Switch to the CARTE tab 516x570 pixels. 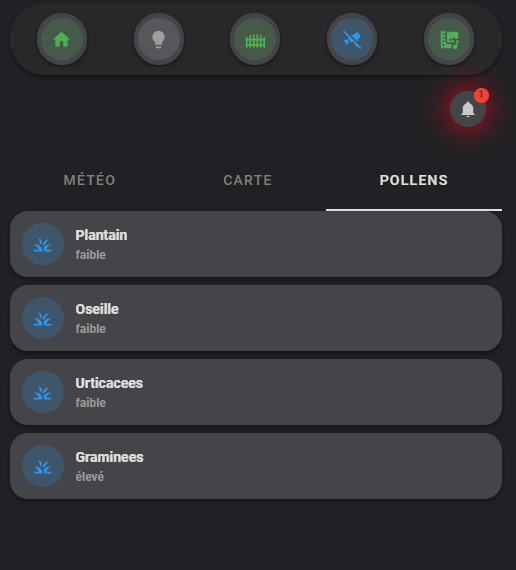point(248,180)
